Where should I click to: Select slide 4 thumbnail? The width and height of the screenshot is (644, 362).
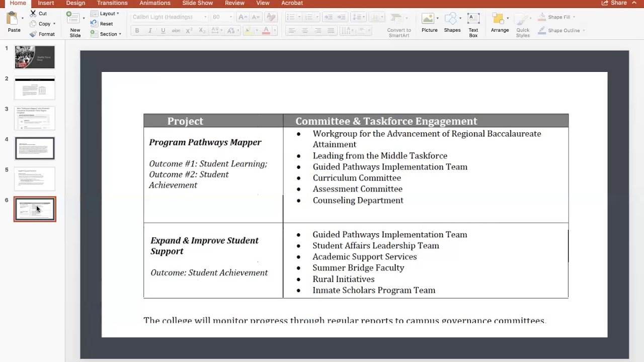click(35, 148)
